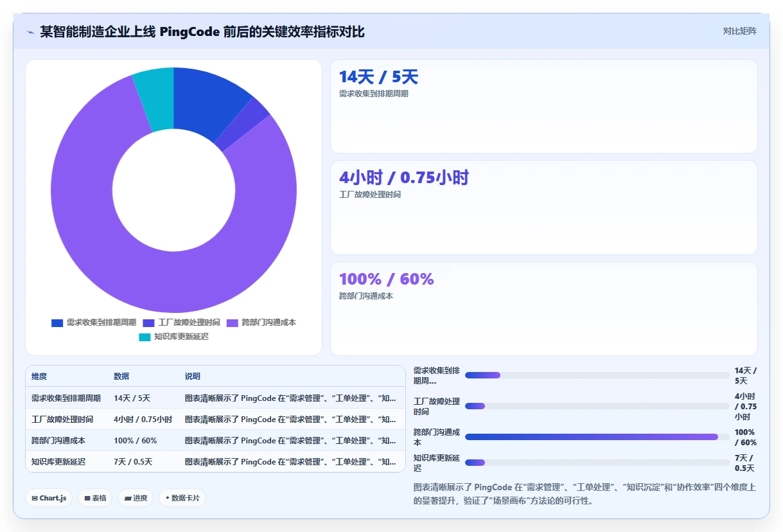Toggle the 知识库更新延迟 legend swatch

145,337
